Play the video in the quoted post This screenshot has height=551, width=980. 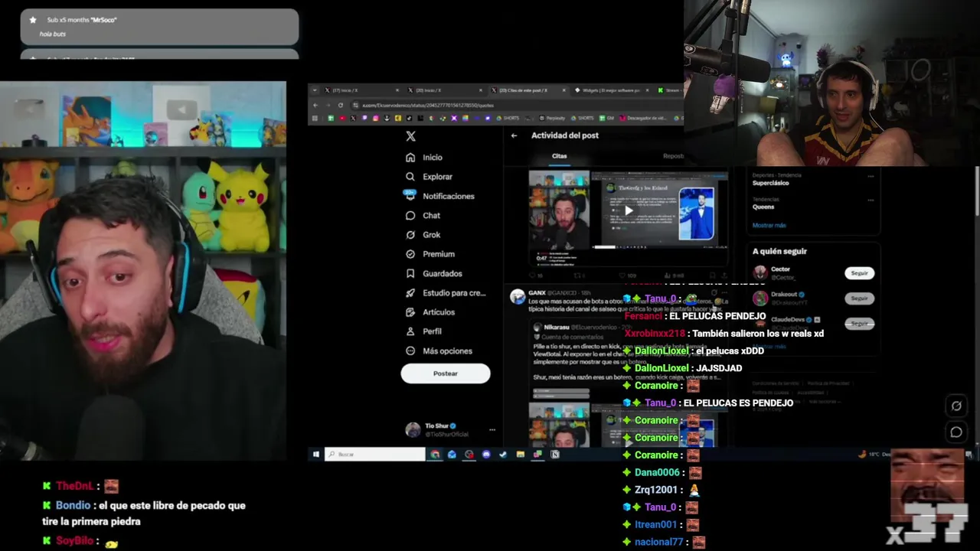(x=629, y=211)
